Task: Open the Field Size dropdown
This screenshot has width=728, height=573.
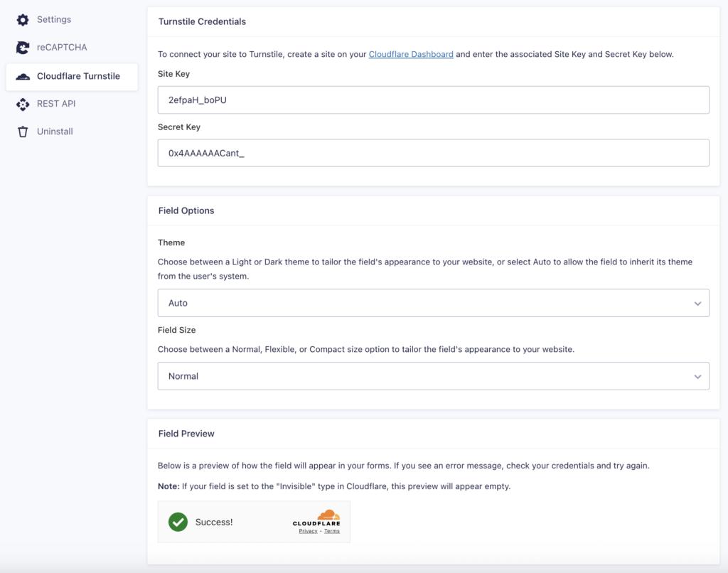Action: coord(433,376)
